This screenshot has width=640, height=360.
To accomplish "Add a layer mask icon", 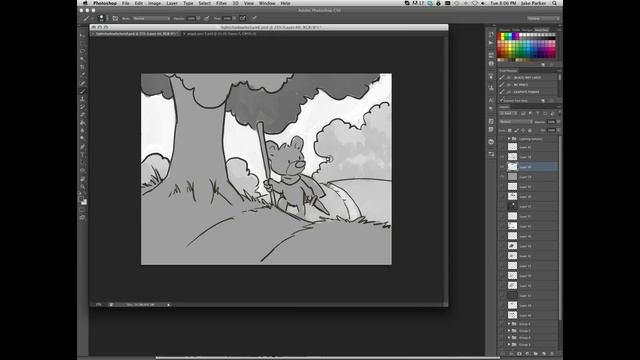I will pyautogui.click(x=519, y=353).
